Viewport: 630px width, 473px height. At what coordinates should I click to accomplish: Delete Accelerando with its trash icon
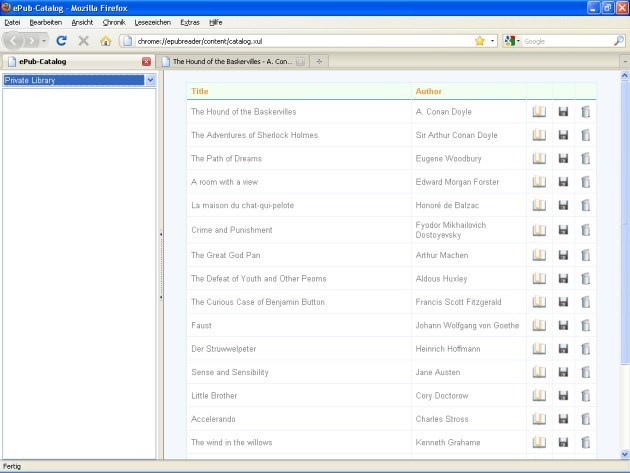pos(585,419)
